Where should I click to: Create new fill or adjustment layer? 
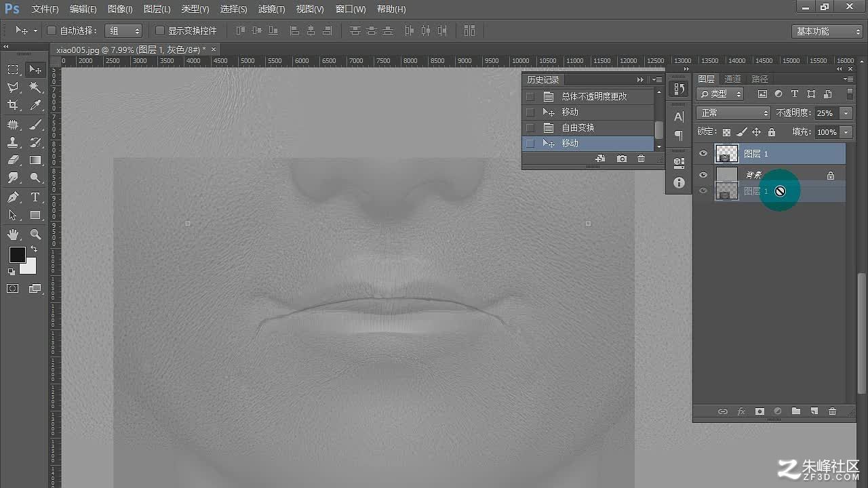coord(778,411)
